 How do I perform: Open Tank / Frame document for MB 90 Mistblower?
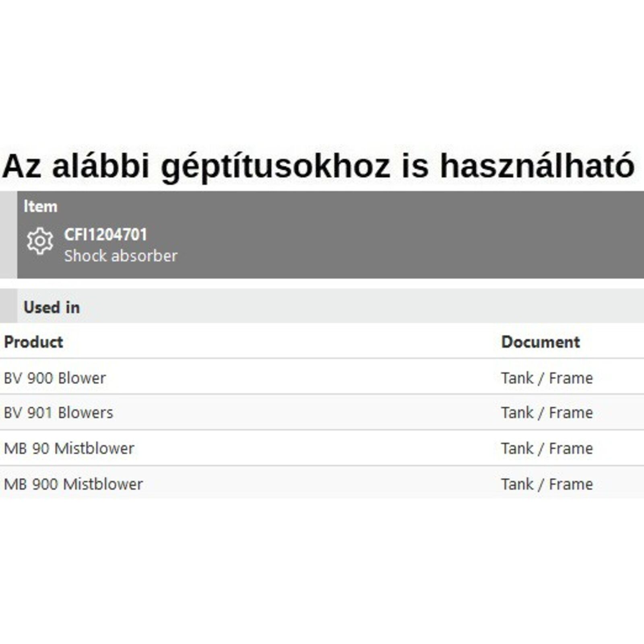(547, 448)
